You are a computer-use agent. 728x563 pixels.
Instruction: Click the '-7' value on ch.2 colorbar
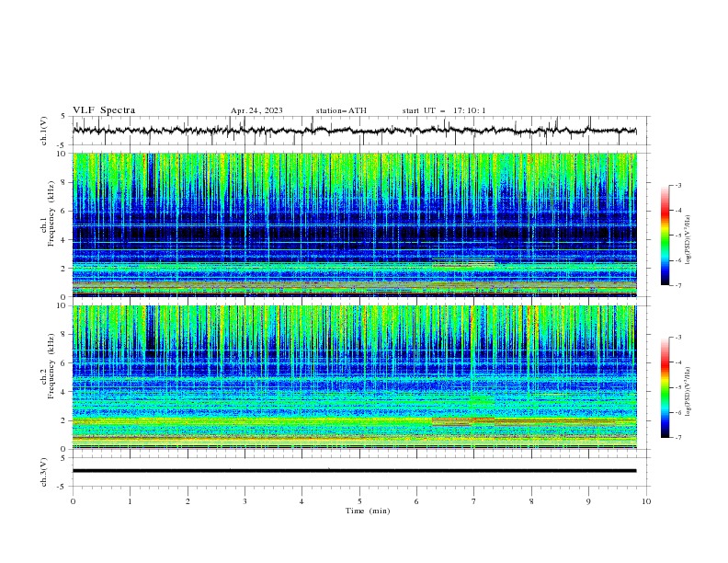tap(677, 438)
